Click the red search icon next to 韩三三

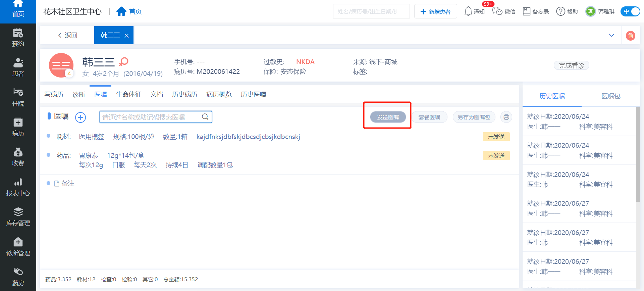click(124, 61)
